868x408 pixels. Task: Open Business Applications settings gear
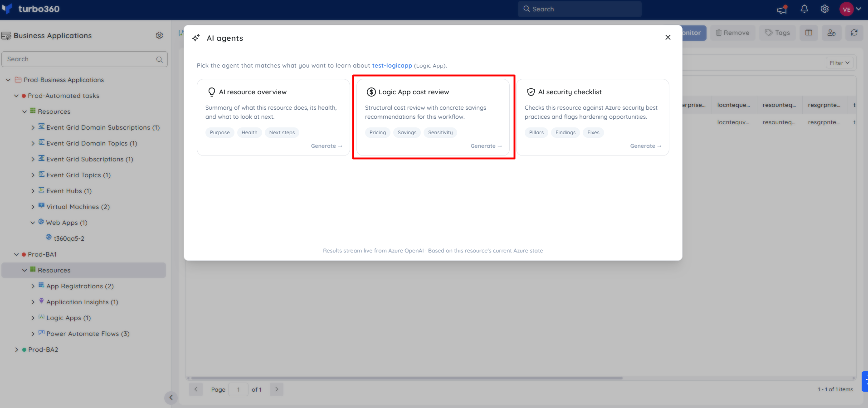click(159, 35)
